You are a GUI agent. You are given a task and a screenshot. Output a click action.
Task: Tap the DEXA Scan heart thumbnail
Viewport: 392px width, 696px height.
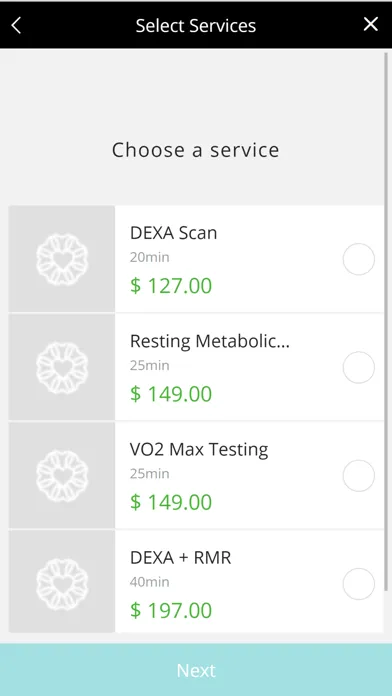[62, 259]
